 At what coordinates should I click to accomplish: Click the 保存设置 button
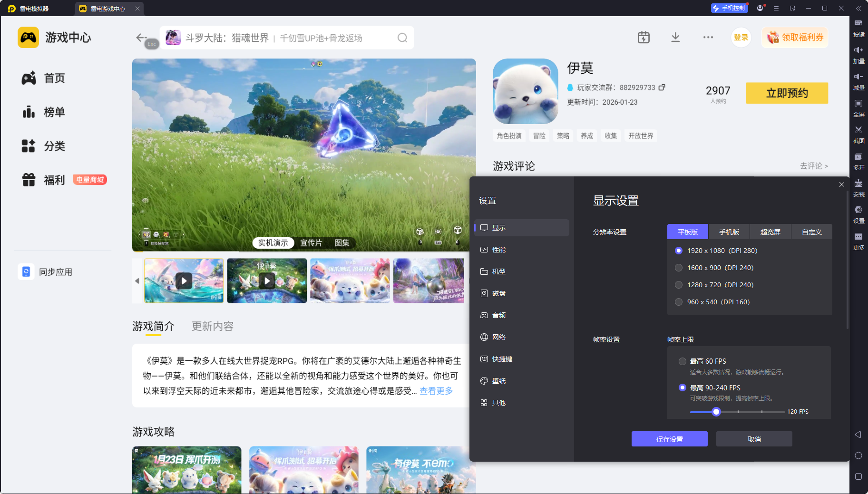[x=670, y=439]
